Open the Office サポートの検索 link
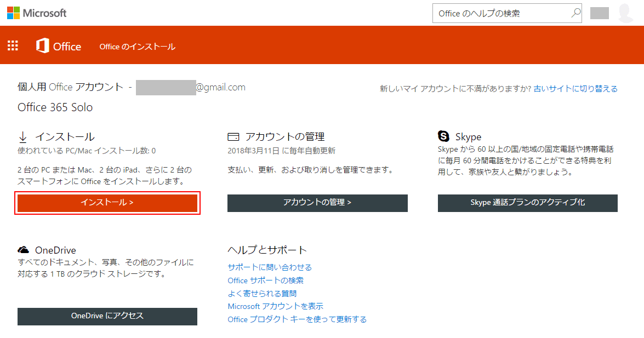The width and height of the screenshot is (644, 338). [266, 280]
